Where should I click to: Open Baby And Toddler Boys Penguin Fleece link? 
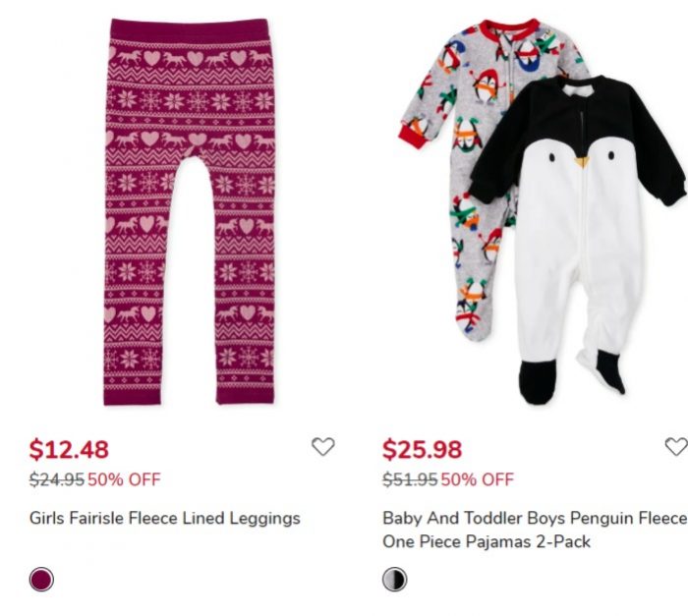click(534, 518)
